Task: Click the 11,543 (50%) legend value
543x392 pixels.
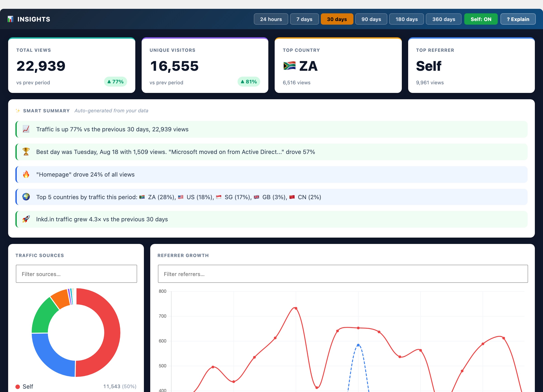Action: click(x=120, y=387)
